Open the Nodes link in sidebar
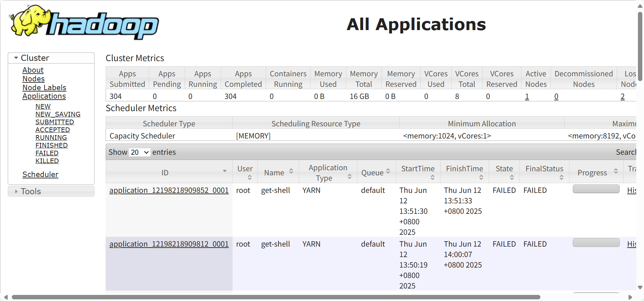 33,79
